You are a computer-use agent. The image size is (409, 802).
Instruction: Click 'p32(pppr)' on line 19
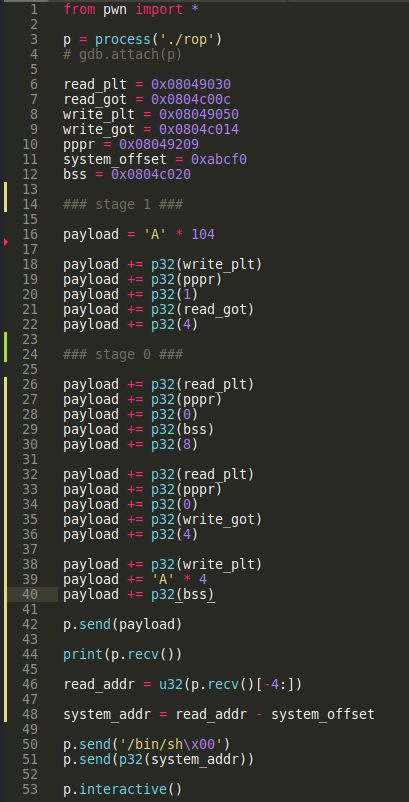point(187,279)
